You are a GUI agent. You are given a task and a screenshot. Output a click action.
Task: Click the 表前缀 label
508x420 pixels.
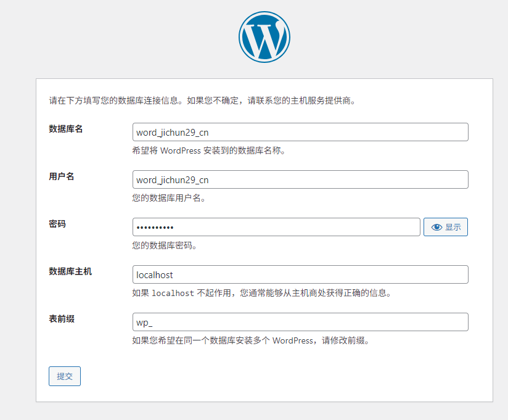point(62,319)
